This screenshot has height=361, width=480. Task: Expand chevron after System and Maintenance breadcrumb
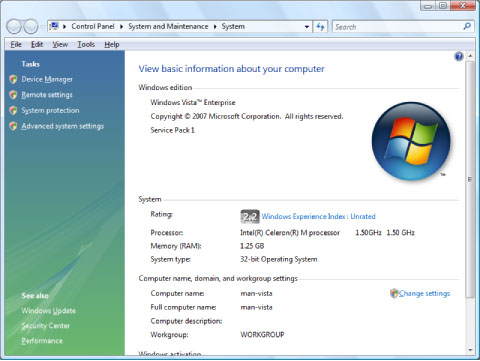[215, 26]
